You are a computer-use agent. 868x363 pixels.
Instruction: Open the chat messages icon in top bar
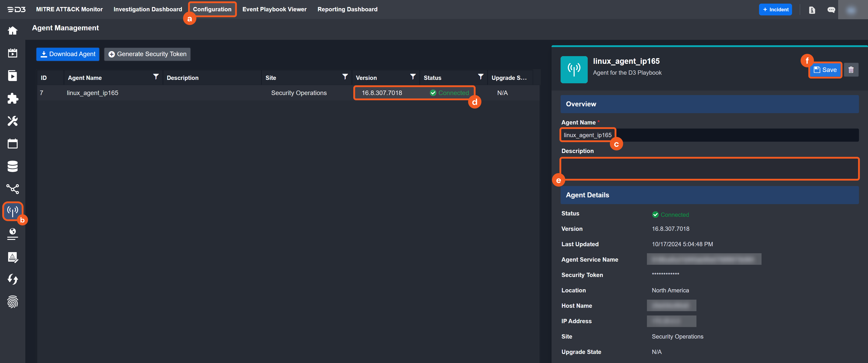tap(831, 10)
